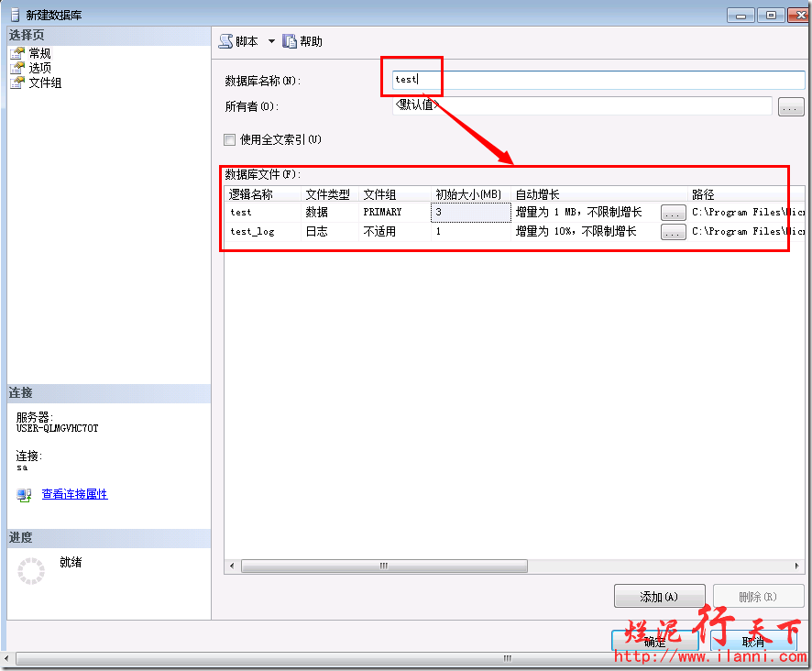Open autogrowth settings for test data file
Screen dimensions: 812x671
(x=674, y=213)
